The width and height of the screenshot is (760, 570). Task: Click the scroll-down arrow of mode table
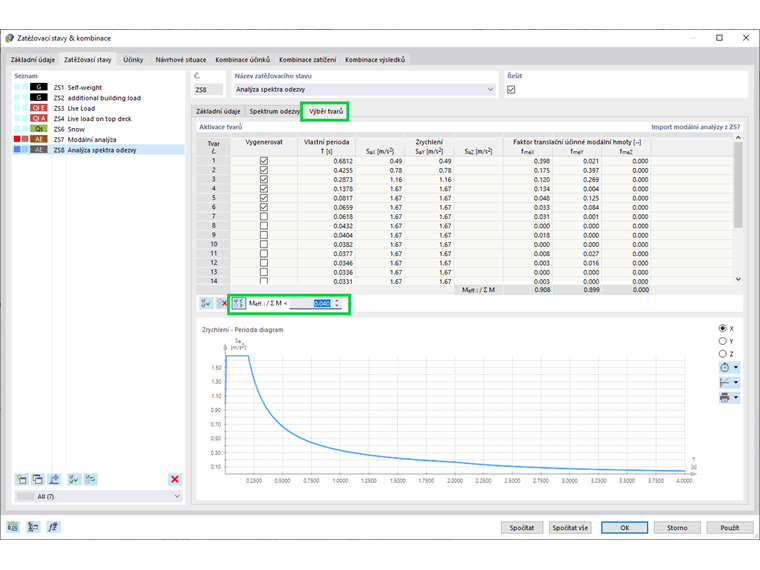tap(738, 279)
